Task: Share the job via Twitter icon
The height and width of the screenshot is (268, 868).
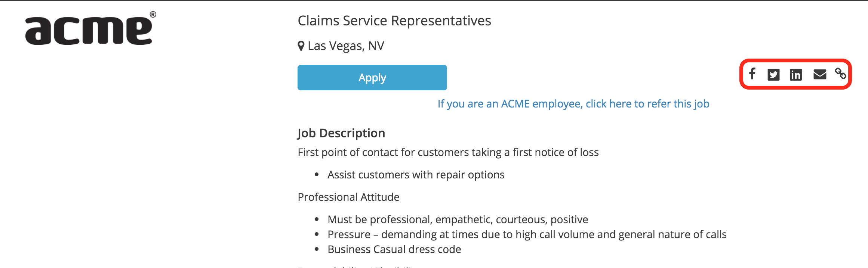Action: coord(773,75)
